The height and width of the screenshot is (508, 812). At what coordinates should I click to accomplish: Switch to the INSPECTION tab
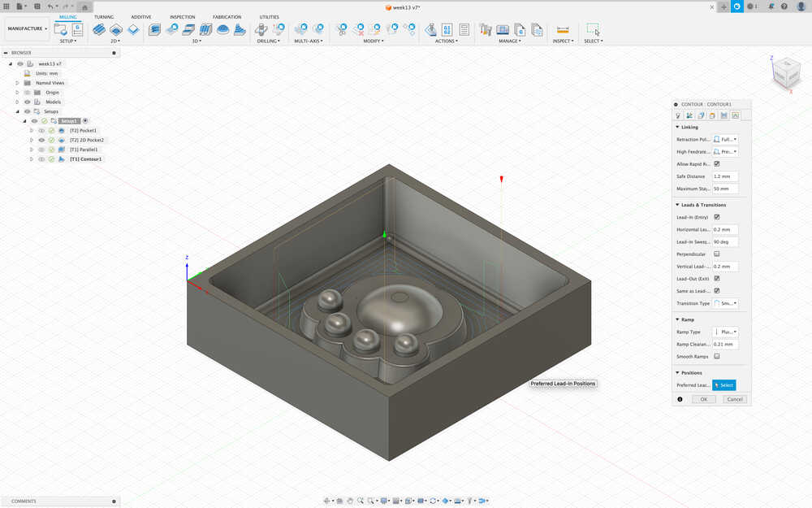[182, 17]
